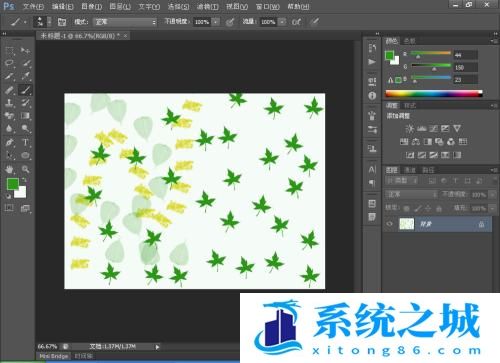This screenshot has height=363, width=500.
Task: Click the R value input field
Action: coord(465,55)
